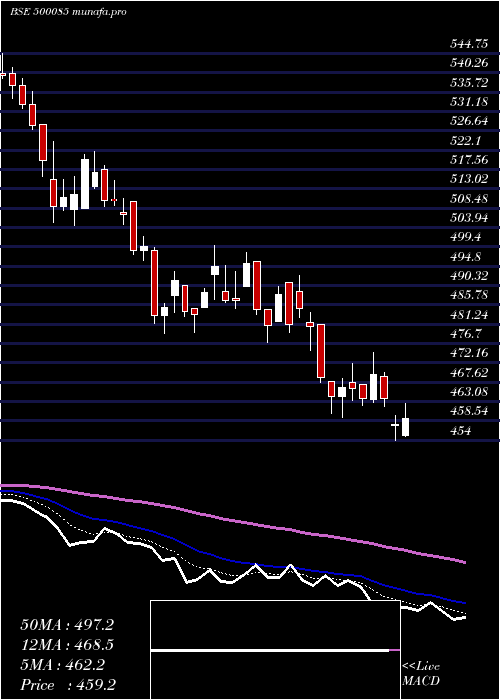Select the 540.26 price axis label

coord(469,63)
